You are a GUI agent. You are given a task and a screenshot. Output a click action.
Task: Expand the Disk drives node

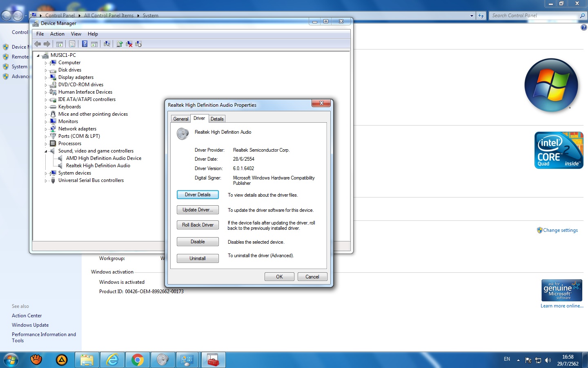(46, 70)
